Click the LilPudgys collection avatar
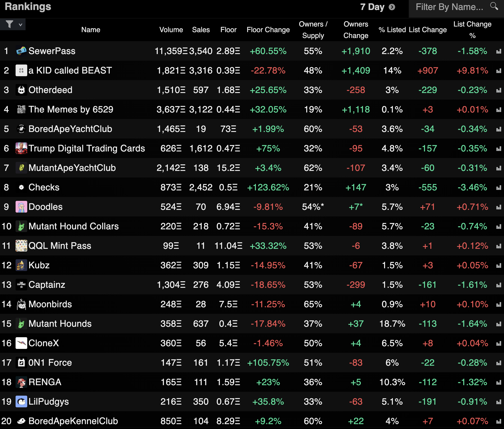 point(21,402)
